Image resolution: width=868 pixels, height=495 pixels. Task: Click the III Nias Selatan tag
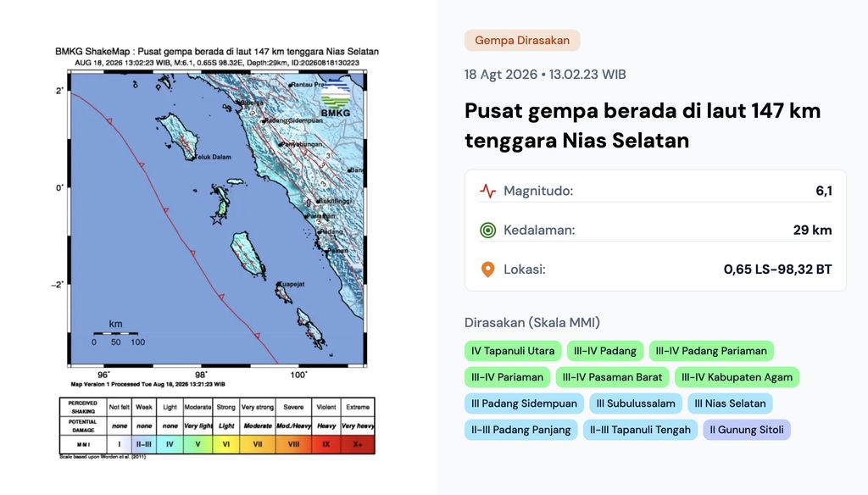730,403
